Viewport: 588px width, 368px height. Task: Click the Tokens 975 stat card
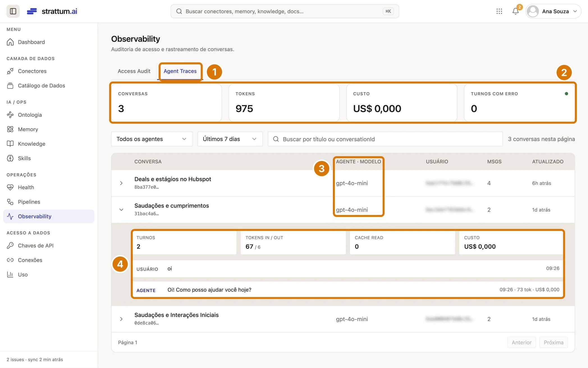pyautogui.click(x=284, y=103)
